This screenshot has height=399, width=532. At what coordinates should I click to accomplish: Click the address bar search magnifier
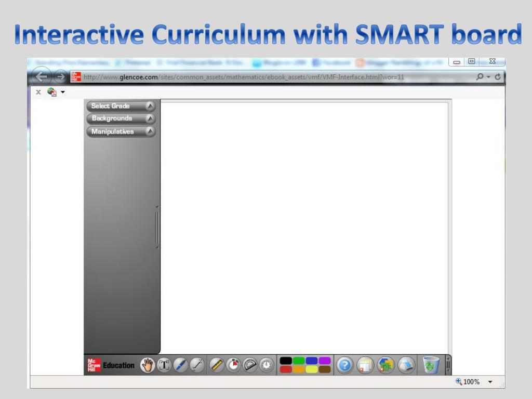point(480,77)
